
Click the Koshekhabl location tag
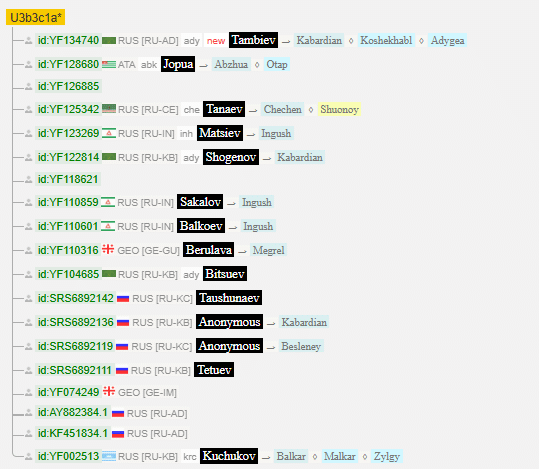386,40
